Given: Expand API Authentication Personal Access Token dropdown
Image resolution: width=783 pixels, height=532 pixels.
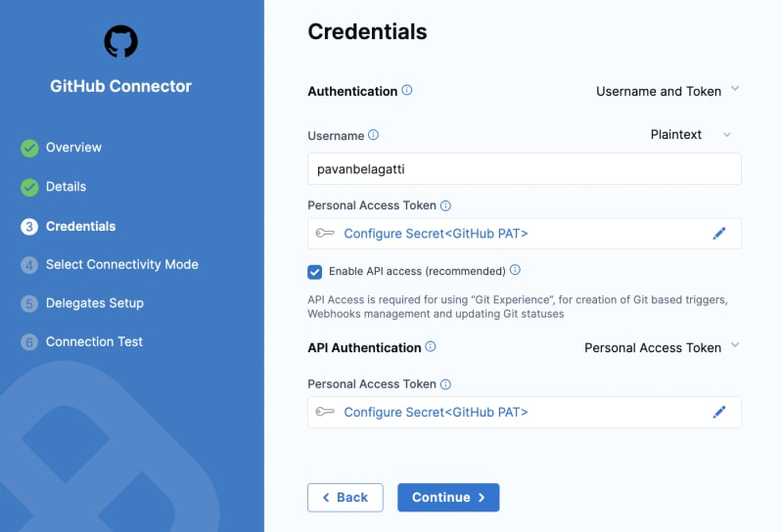Looking at the screenshot, I should coord(662,347).
